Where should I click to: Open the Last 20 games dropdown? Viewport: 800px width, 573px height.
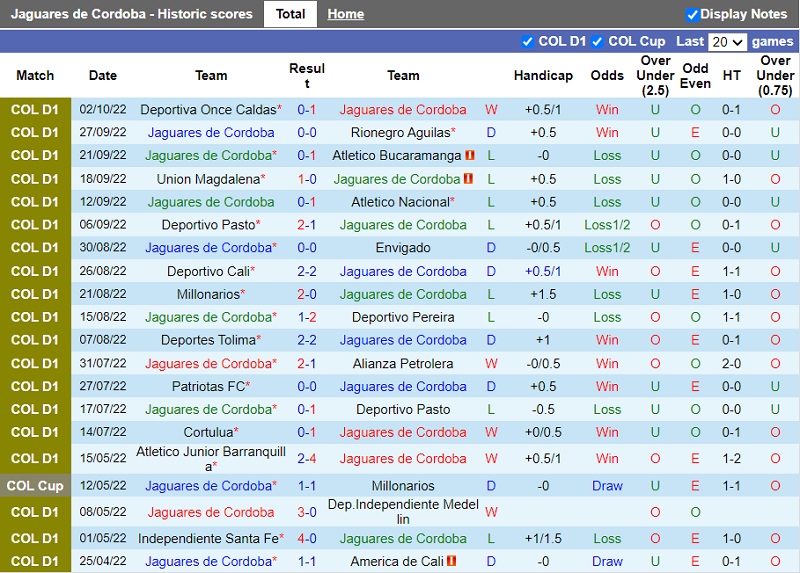pos(728,42)
